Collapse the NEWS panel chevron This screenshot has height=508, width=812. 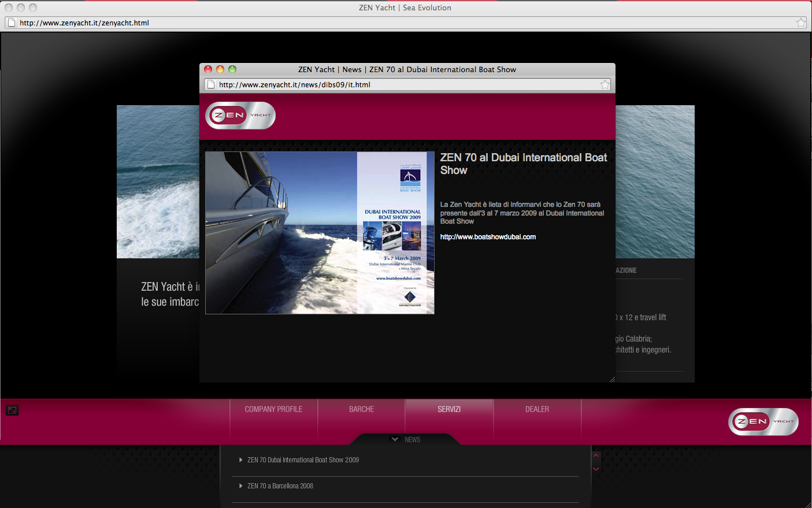click(395, 439)
